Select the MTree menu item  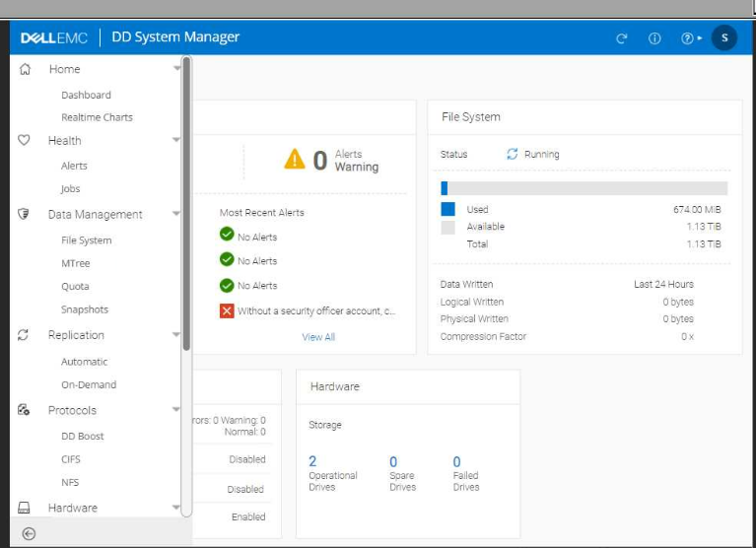pyautogui.click(x=76, y=263)
